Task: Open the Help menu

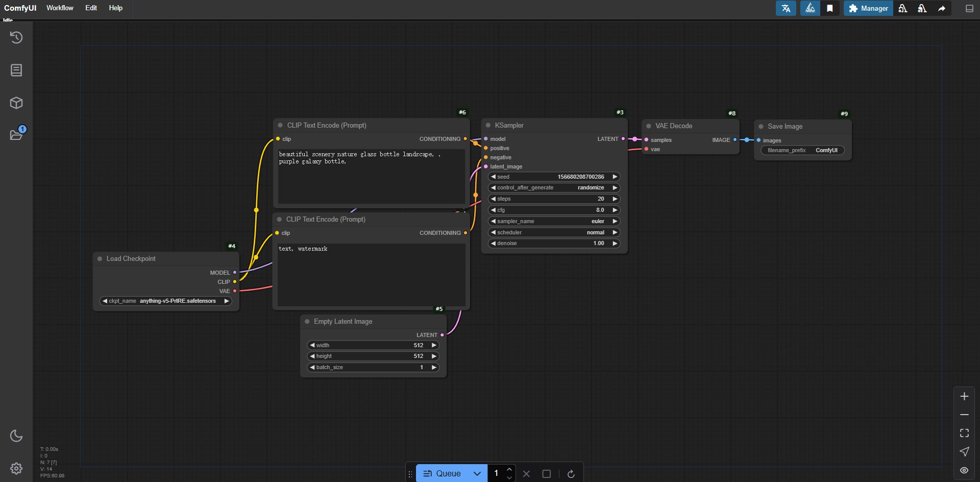Action: pyautogui.click(x=116, y=8)
